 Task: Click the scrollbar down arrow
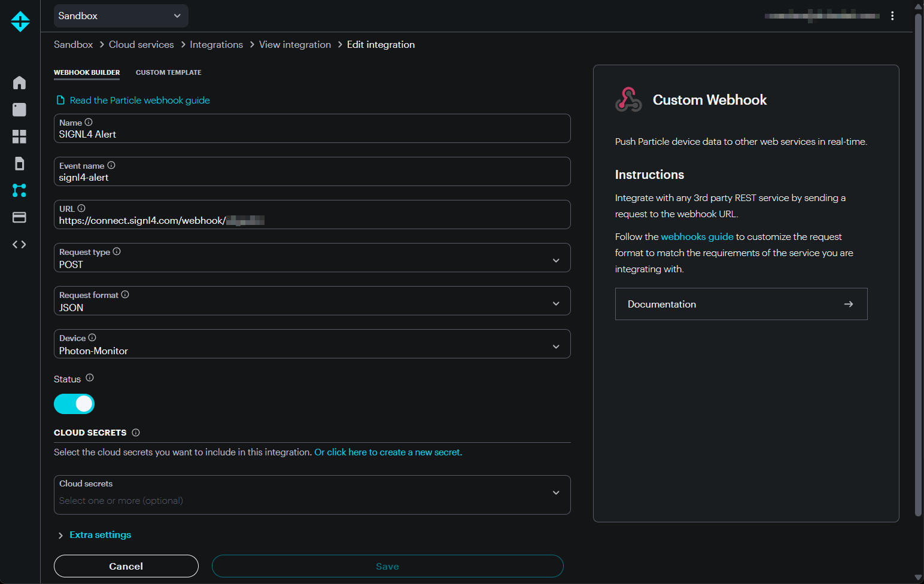918,578
